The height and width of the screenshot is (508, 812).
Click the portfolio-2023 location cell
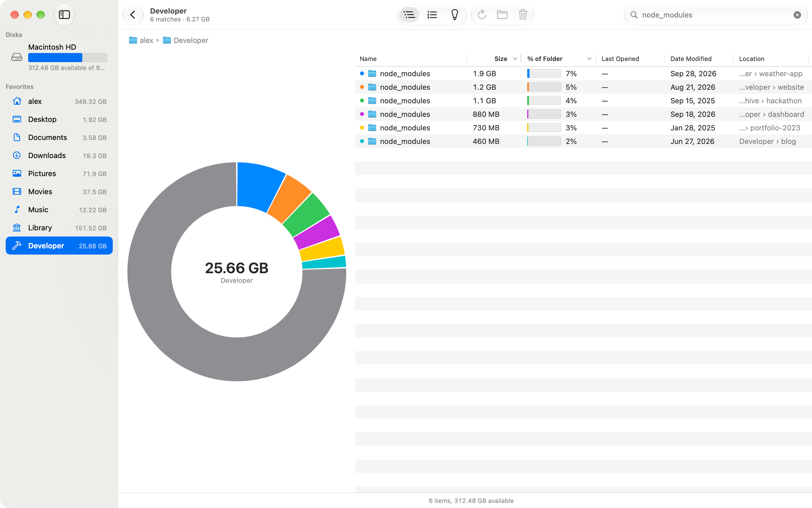[769, 128]
